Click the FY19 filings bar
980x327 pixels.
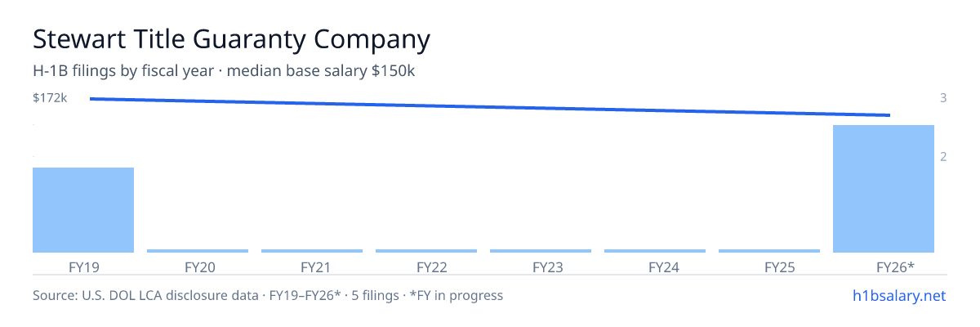click(83, 210)
